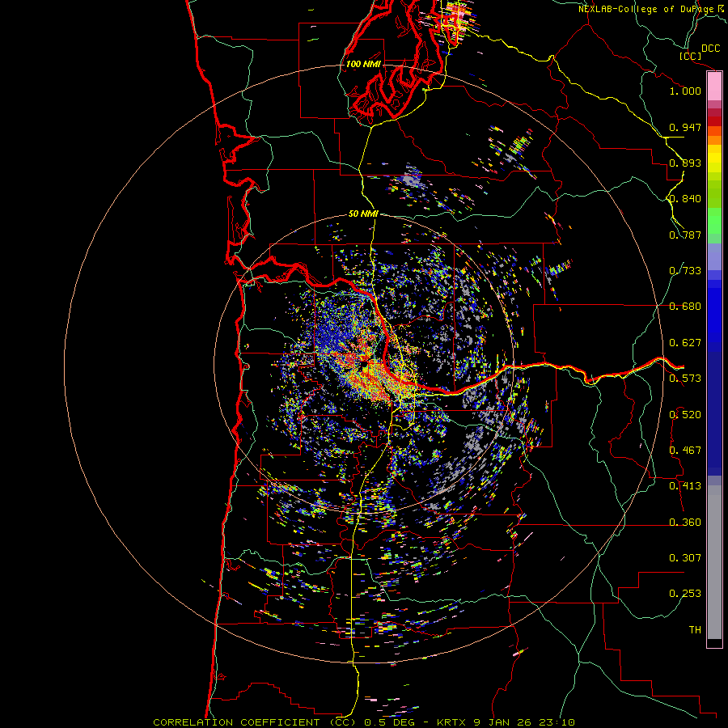The height and width of the screenshot is (728, 728).
Task: Click the '0.467' legend value
Action: click(685, 451)
